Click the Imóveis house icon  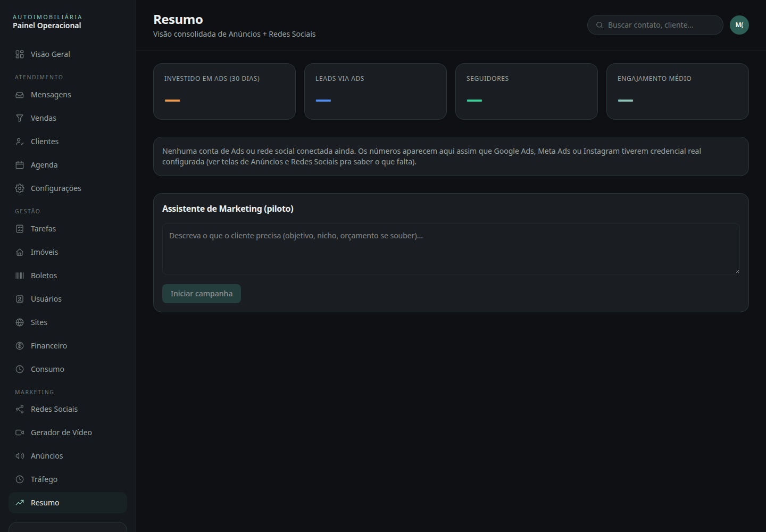point(20,252)
